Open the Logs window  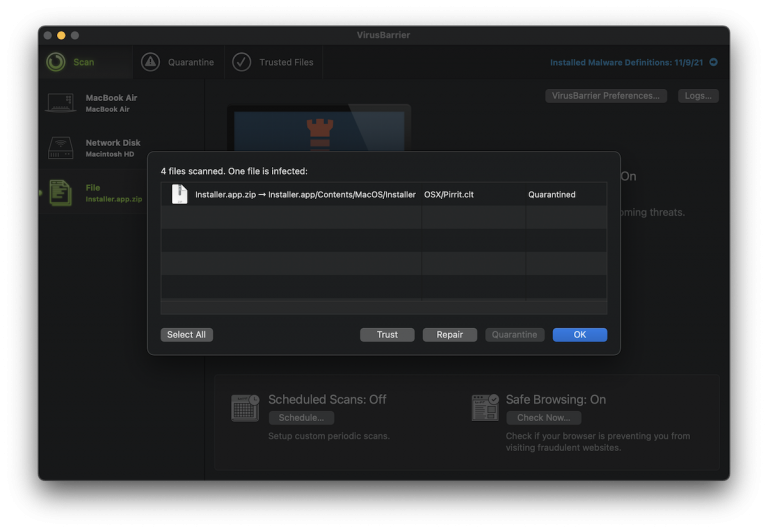[x=698, y=96]
